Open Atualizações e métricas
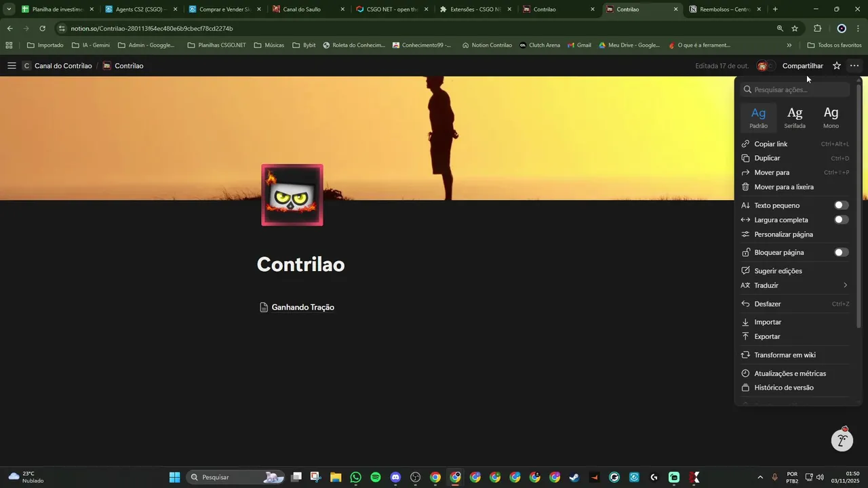The height and width of the screenshot is (488, 868). tap(795, 373)
